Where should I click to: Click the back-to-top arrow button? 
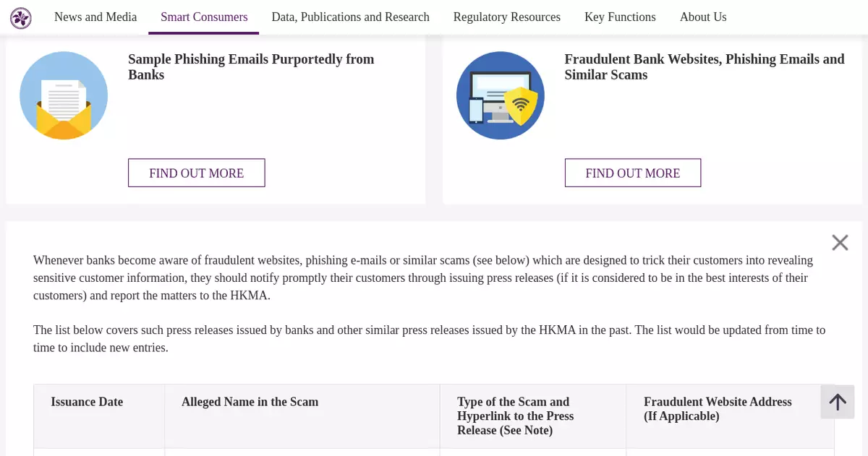(x=838, y=402)
